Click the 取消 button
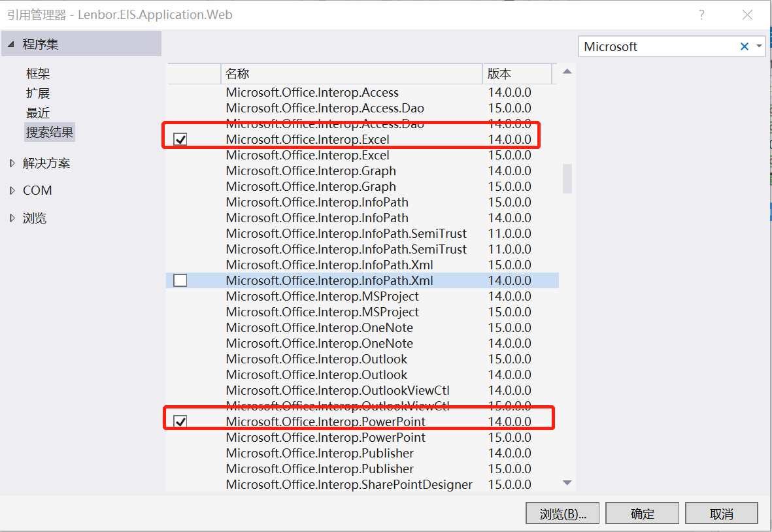The width and height of the screenshot is (772, 532). (x=721, y=514)
